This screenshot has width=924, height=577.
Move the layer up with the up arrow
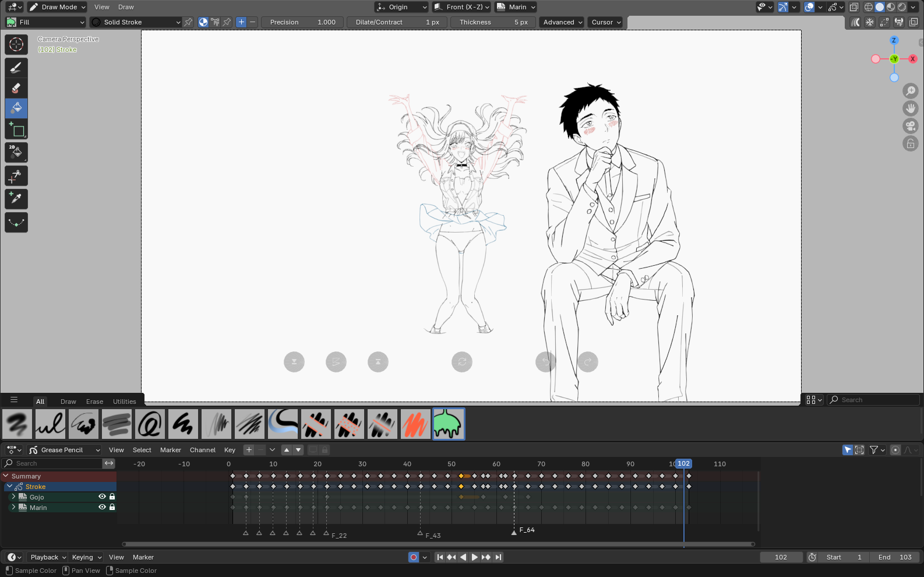tap(287, 450)
